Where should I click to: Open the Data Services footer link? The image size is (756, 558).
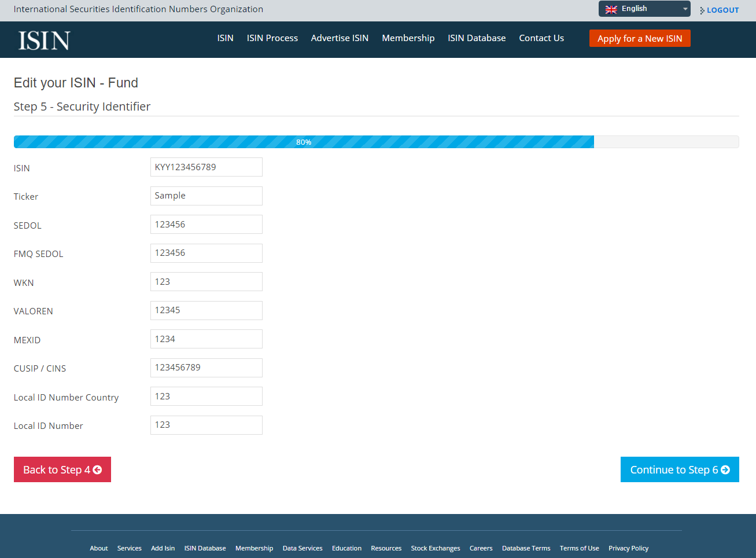coord(303,548)
